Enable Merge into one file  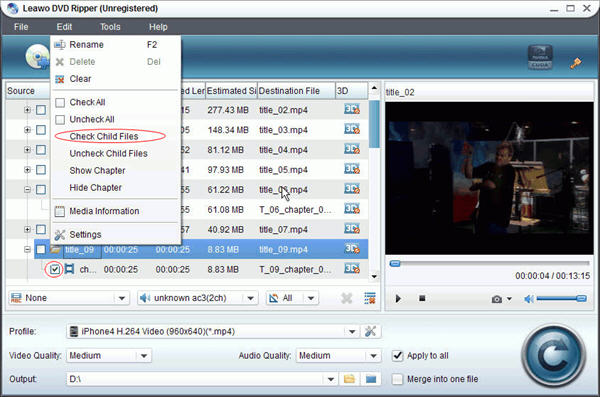point(398,379)
